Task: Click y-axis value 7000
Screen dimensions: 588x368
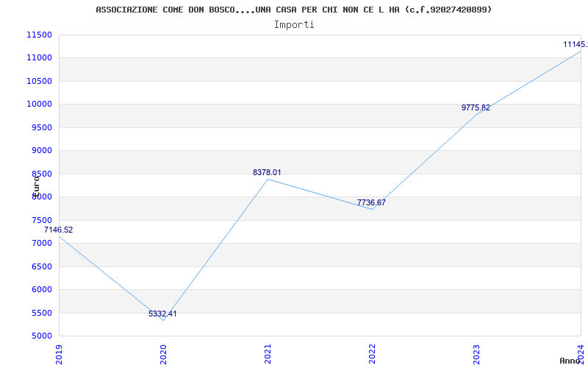Action: tap(41, 243)
